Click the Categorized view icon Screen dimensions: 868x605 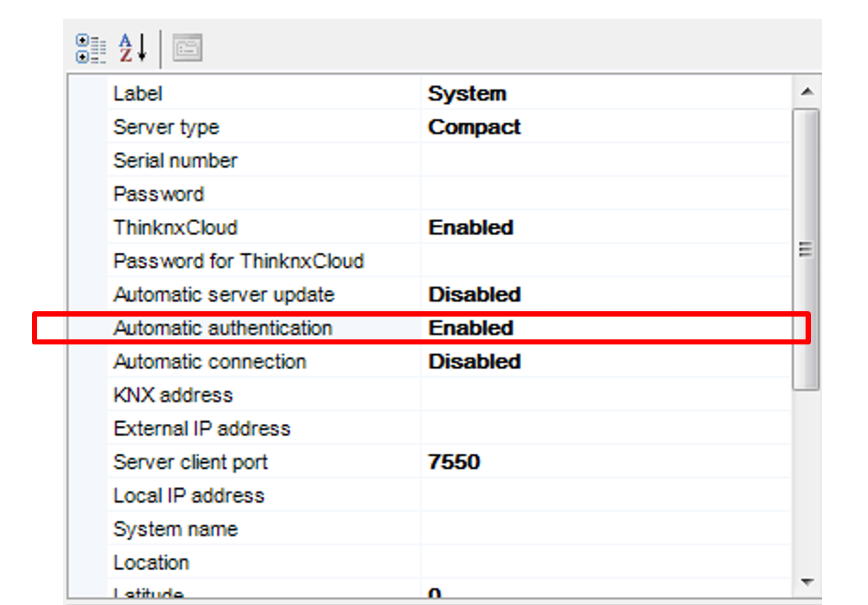pyautogui.click(x=91, y=48)
